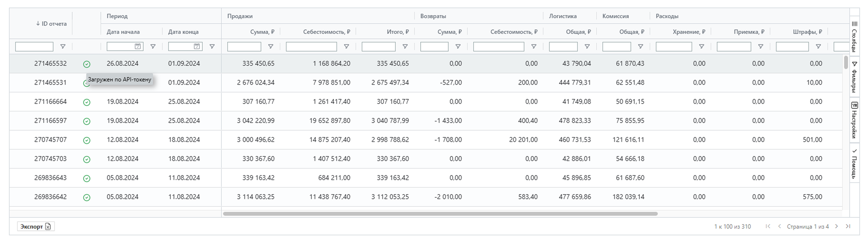868x240 pixels.
Task: Click the Экспорт button
Action: 36,226
